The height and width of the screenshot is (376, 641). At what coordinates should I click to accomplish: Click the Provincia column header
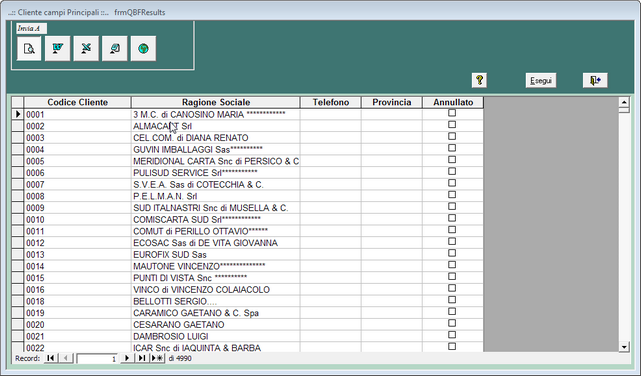(x=392, y=102)
